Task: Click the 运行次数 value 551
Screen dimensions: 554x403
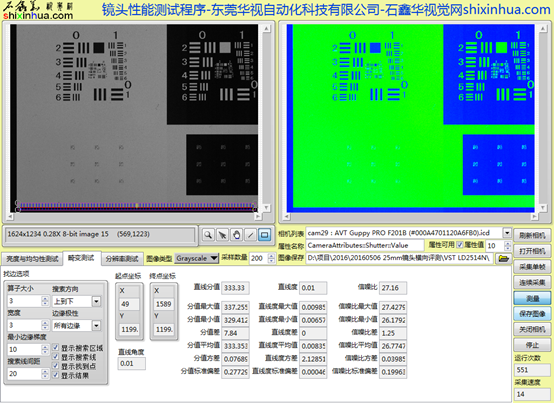Action: tap(532, 370)
